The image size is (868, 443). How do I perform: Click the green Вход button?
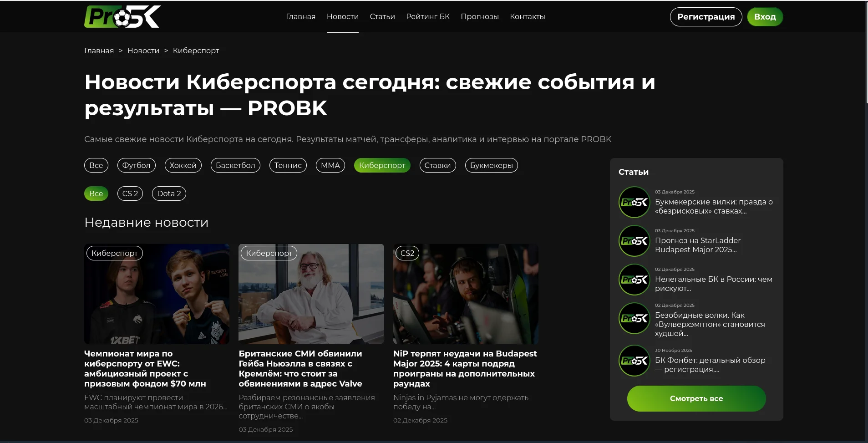pyautogui.click(x=765, y=17)
